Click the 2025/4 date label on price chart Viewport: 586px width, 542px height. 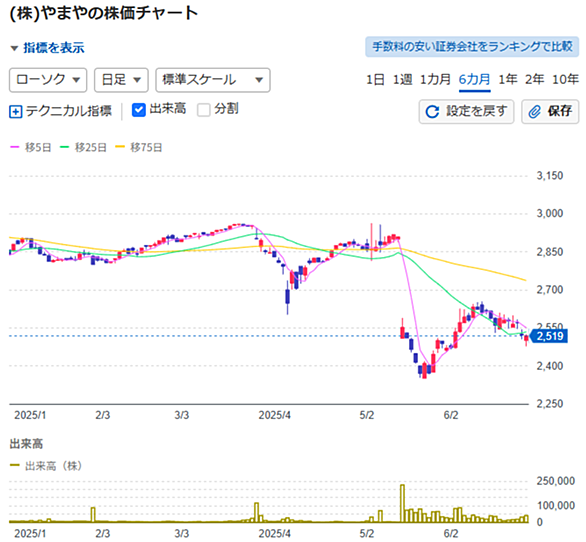275,415
